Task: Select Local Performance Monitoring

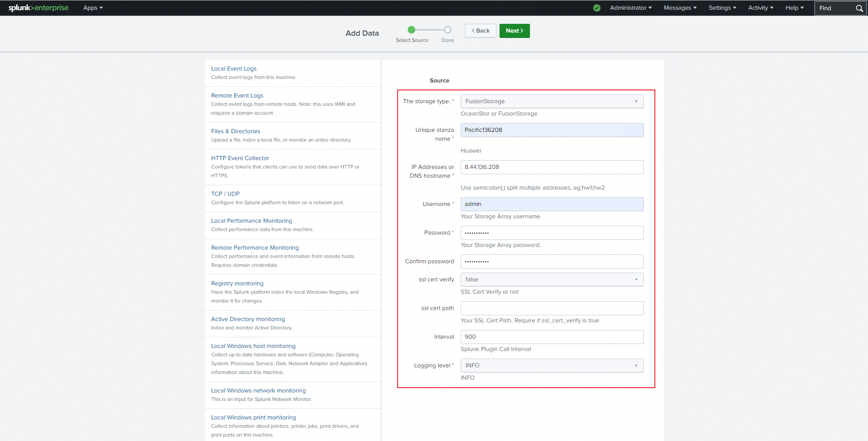Action: click(252, 221)
